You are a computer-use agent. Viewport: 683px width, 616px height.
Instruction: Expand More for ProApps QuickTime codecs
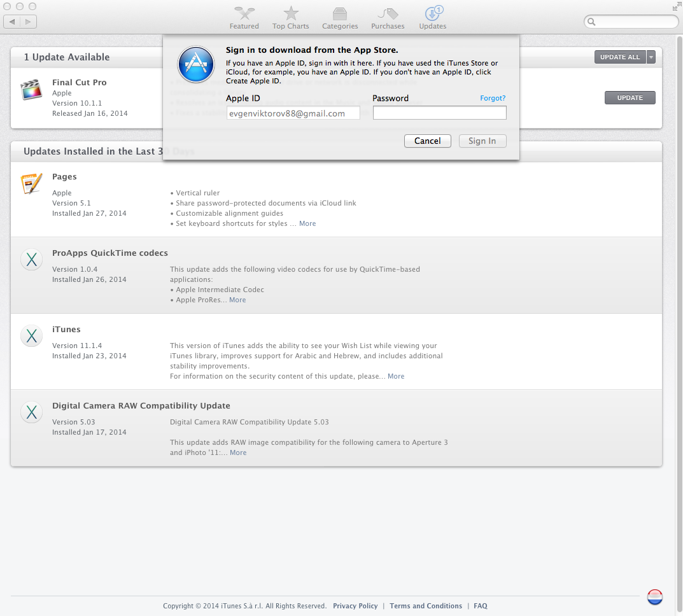tap(237, 300)
